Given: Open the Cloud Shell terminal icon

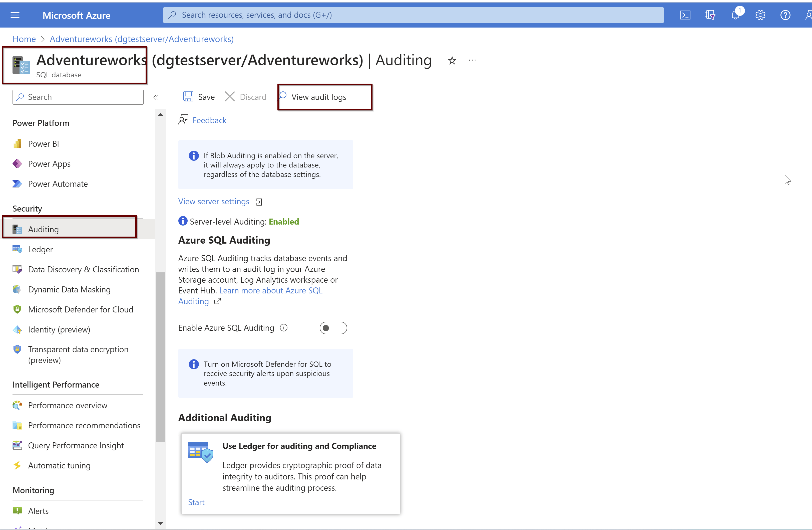Looking at the screenshot, I should click(685, 15).
